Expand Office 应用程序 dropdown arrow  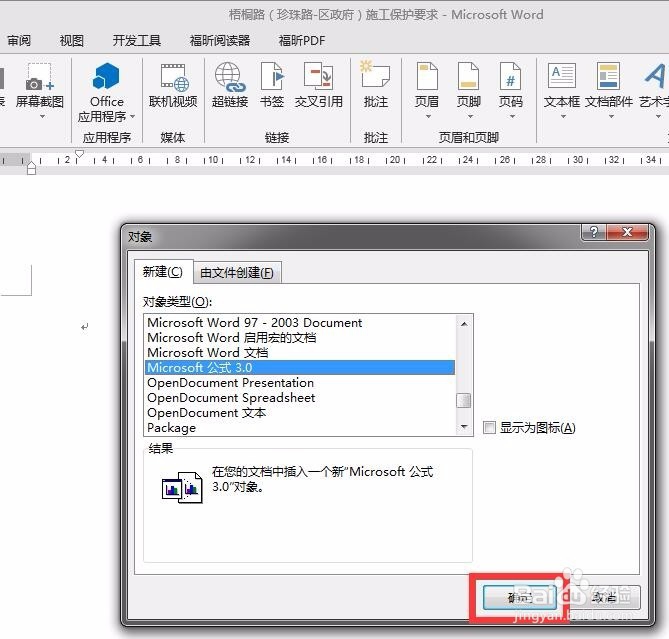pyautogui.click(x=132, y=116)
